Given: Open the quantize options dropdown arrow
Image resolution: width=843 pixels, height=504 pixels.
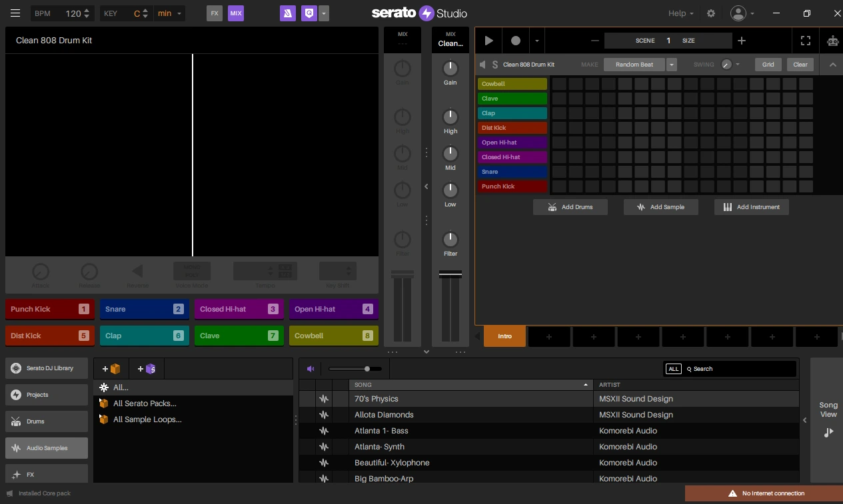Looking at the screenshot, I should [x=323, y=13].
